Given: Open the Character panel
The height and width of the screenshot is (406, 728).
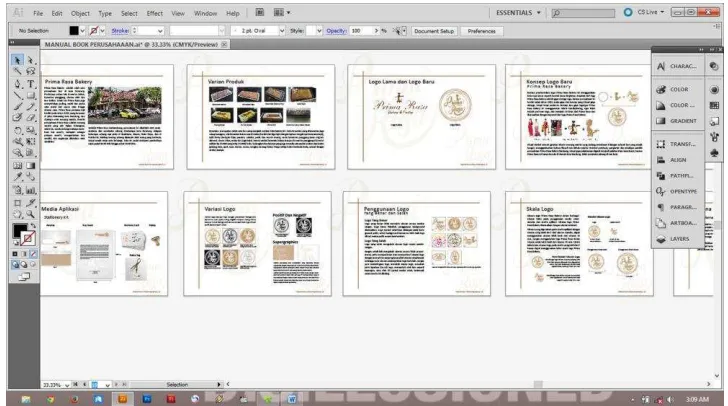Looking at the screenshot, I should [678, 66].
